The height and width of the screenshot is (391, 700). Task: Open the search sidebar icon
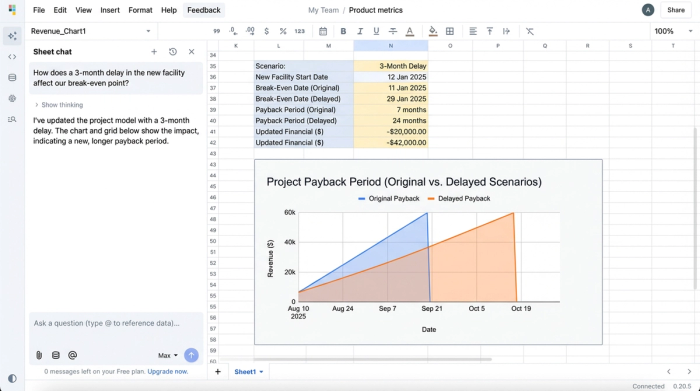pyautogui.click(x=12, y=119)
